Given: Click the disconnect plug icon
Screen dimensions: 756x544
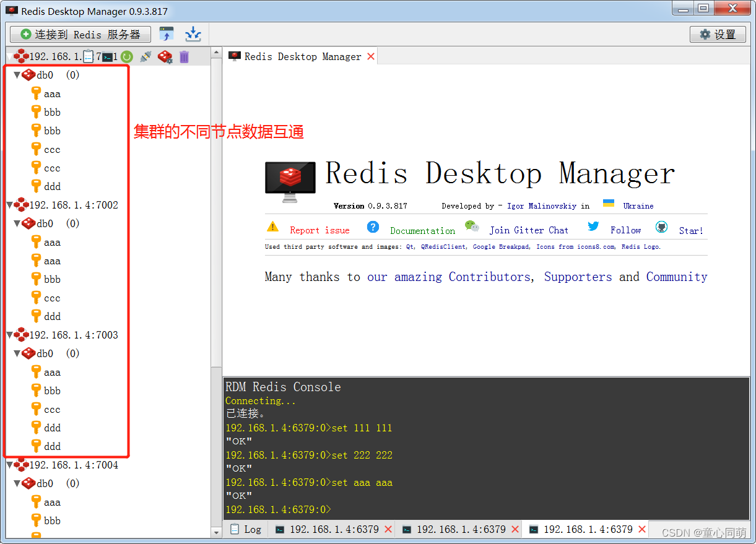Looking at the screenshot, I should 146,57.
